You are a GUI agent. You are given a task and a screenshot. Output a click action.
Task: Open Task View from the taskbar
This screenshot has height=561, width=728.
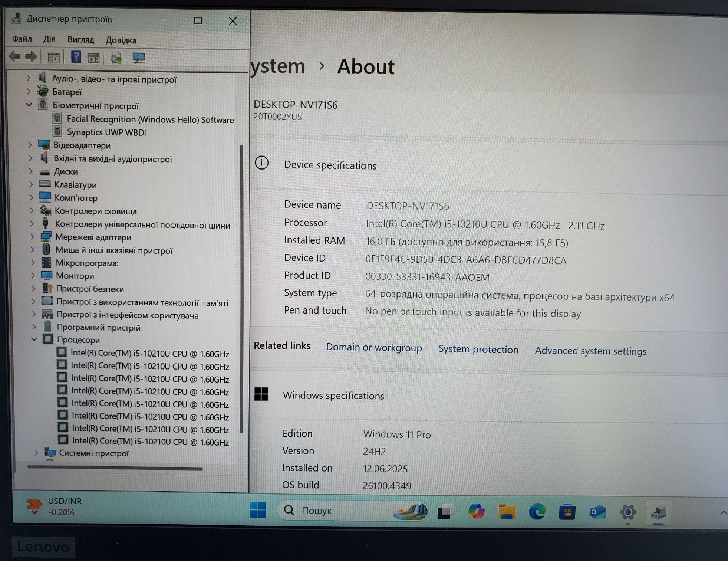444,512
